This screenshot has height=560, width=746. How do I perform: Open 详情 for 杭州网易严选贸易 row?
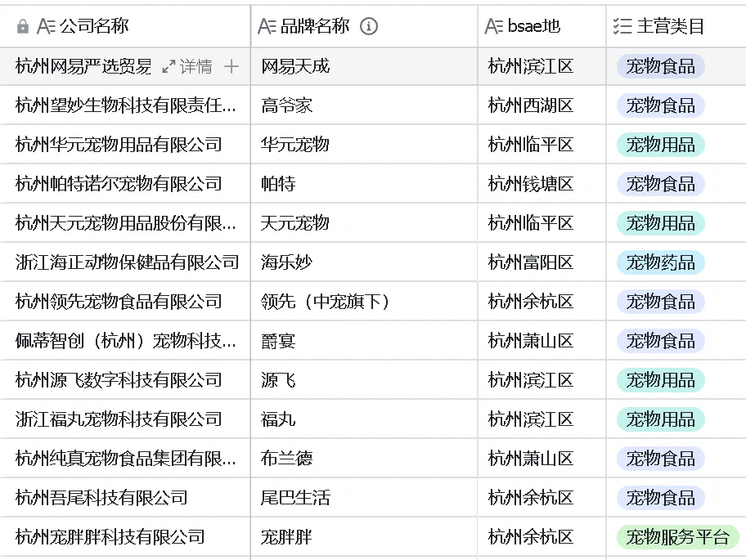[196, 66]
